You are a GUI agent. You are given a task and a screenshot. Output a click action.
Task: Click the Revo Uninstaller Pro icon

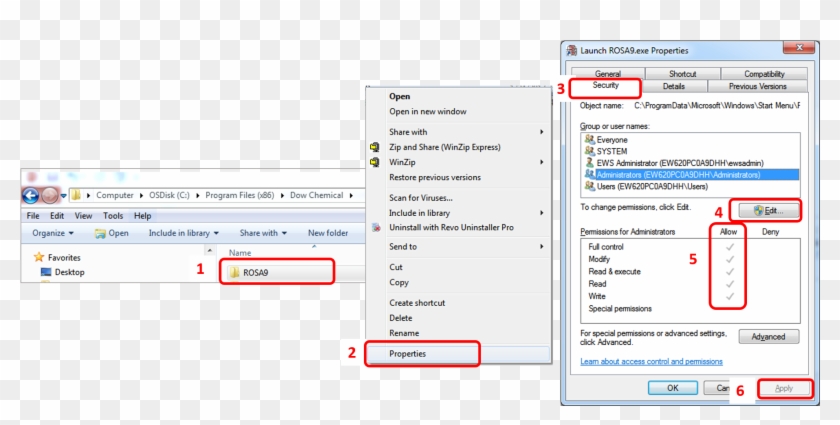point(376,227)
